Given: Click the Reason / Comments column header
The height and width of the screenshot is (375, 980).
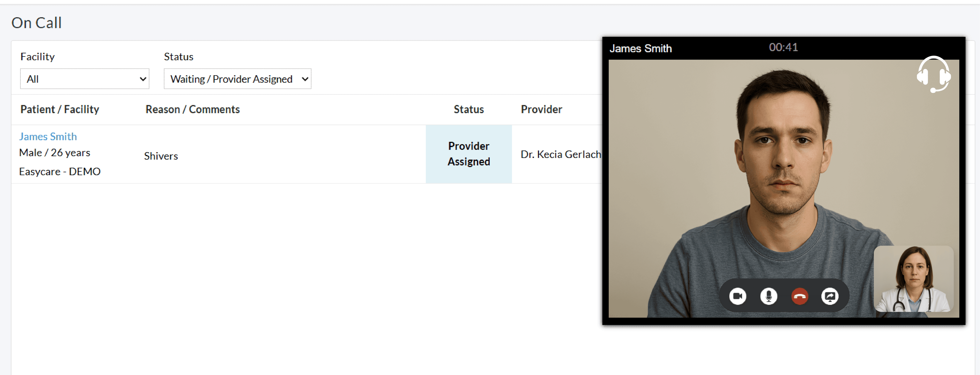Looking at the screenshot, I should pos(192,109).
